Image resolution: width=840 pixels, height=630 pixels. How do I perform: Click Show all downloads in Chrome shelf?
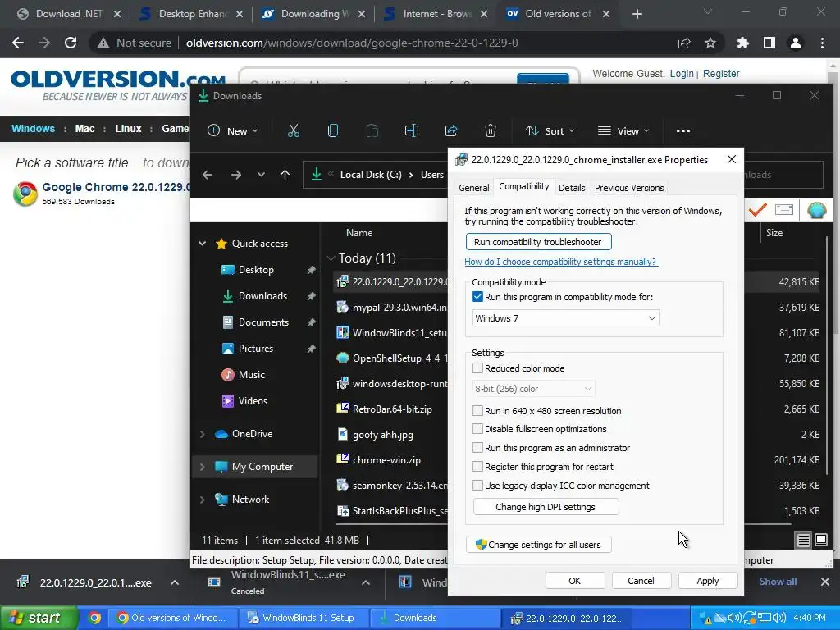pyautogui.click(x=778, y=582)
